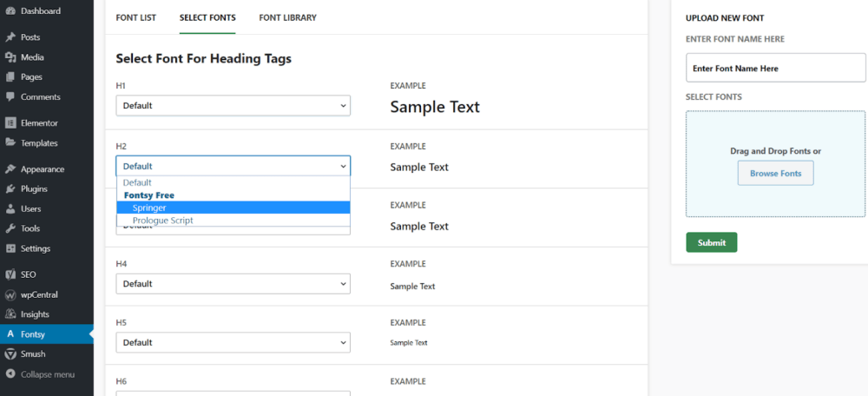868x396 pixels.
Task: Expand the H1 font dropdown
Action: pyautogui.click(x=233, y=106)
